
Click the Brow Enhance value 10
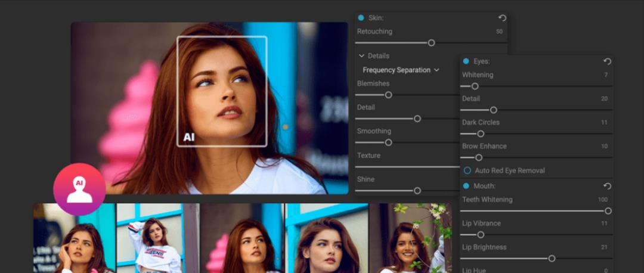click(604, 147)
